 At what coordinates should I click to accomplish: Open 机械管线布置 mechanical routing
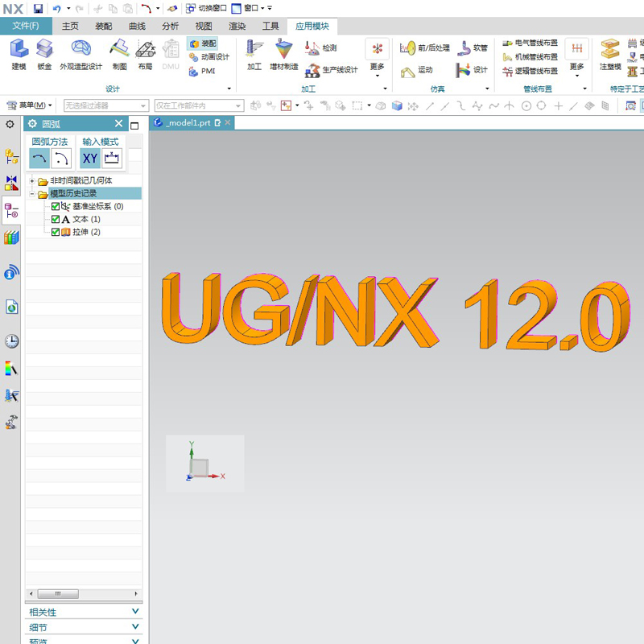pyautogui.click(x=530, y=56)
